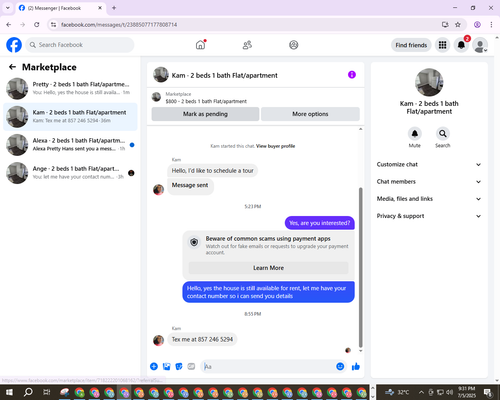Expand Customize chat section
Image resolution: width=500 pixels, height=400 pixels.
click(x=429, y=164)
